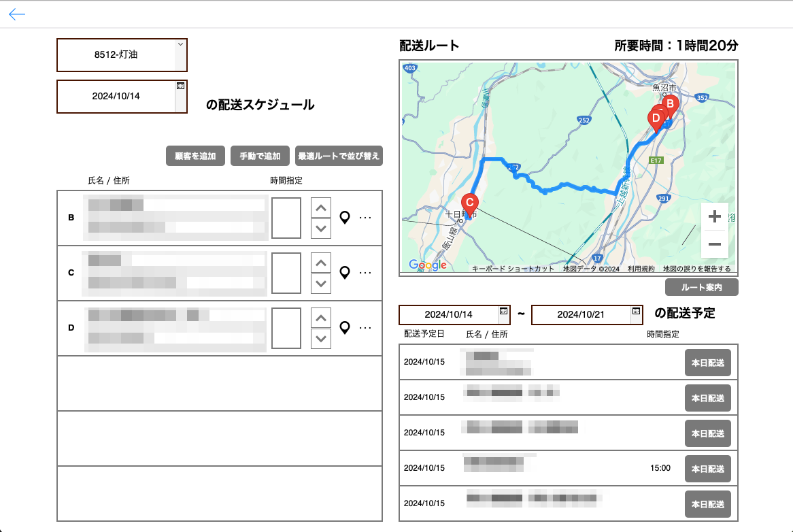Click 本日配送 on second delivery row
The width and height of the screenshot is (793, 532).
click(x=707, y=398)
